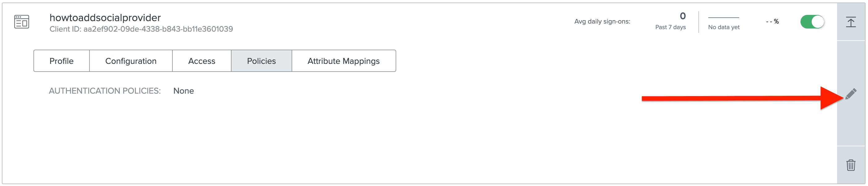Switch to the Configuration tab
Viewport: 868px width, 186px height.
pyautogui.click(x=131, y=61)
